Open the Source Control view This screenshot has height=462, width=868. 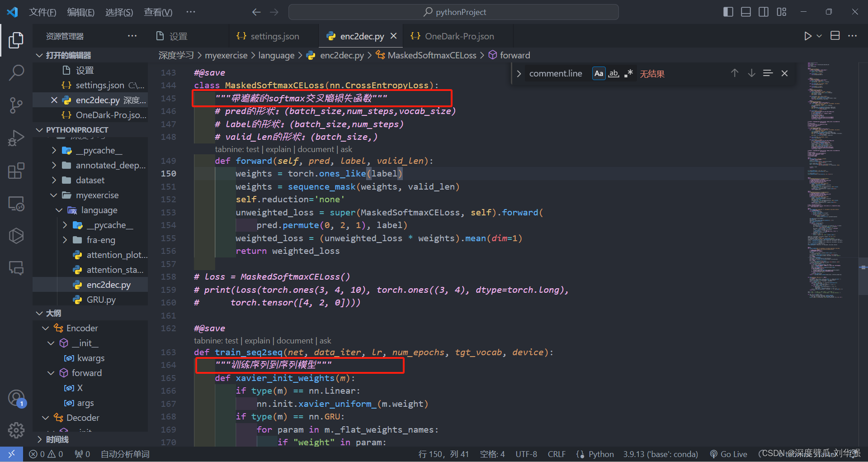point(16,105)
